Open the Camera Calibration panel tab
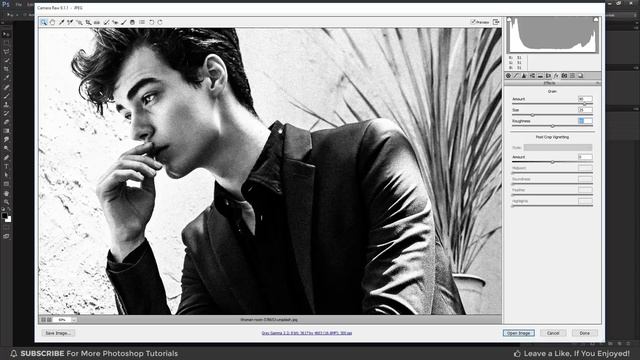The width and height of the screenshot is (640, 360). [x=564, y=76]
